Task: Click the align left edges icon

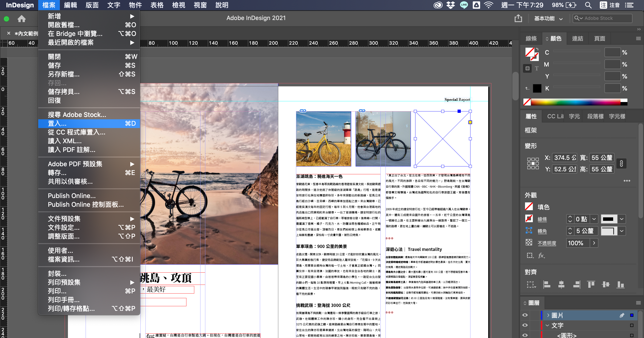Action: (547, 284)
